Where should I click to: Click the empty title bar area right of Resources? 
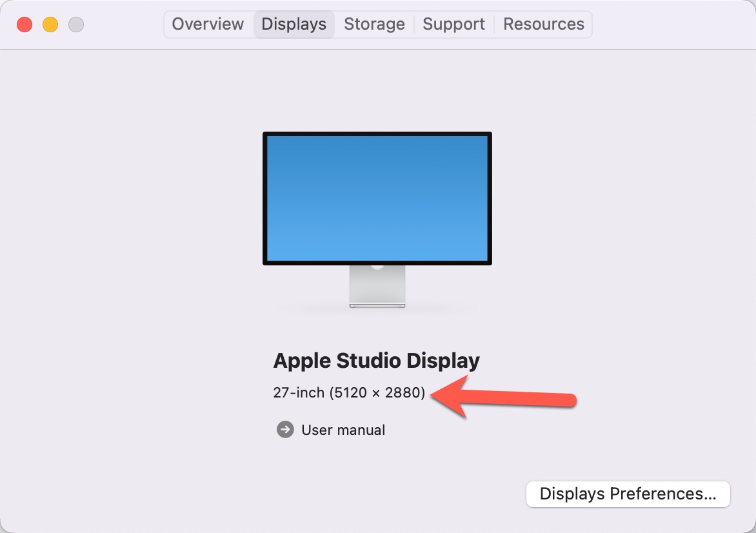pyautogui.click(x=671, y=25)
